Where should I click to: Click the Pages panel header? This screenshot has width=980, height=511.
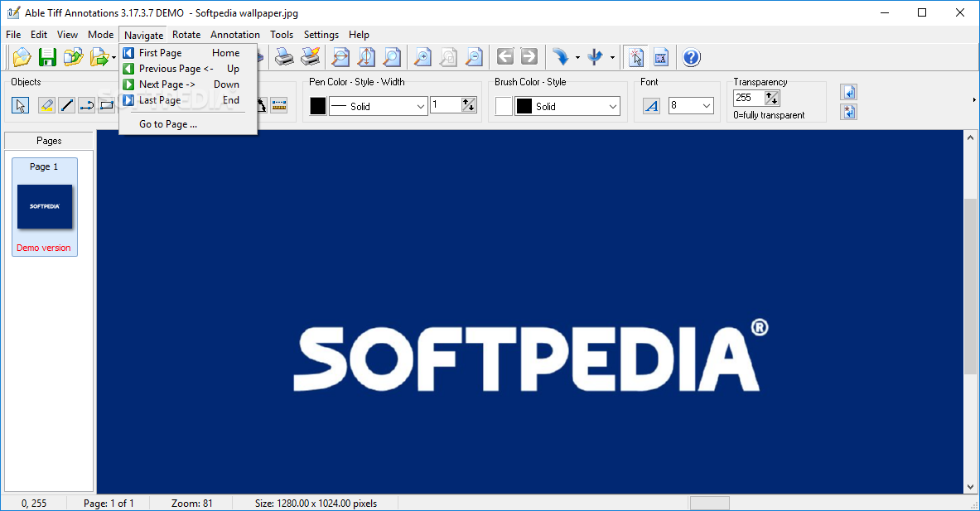pyautogui.click(x=49, y=141)
